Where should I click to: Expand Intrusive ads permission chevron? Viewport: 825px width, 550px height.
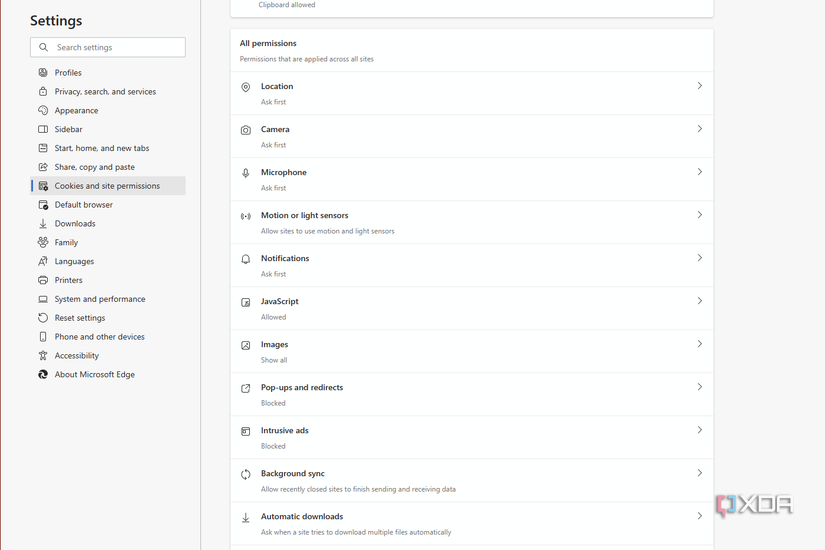click(x=699, y=430)
